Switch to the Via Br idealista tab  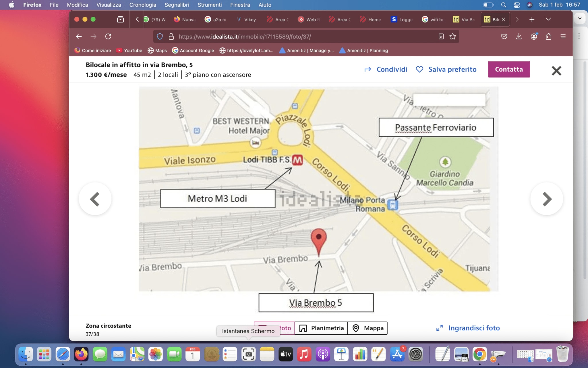pos(464,20)
